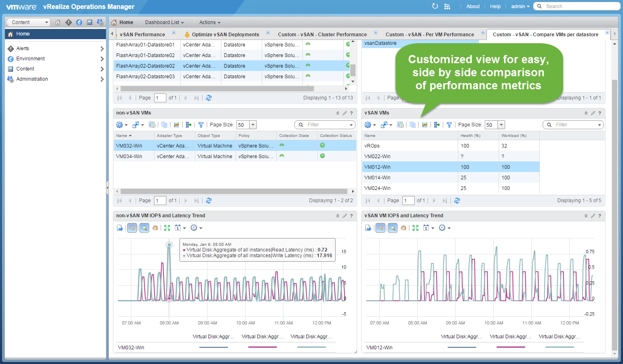Toggle data-point tooltip in non-vSAN trend chart

(x=132, y=228)
